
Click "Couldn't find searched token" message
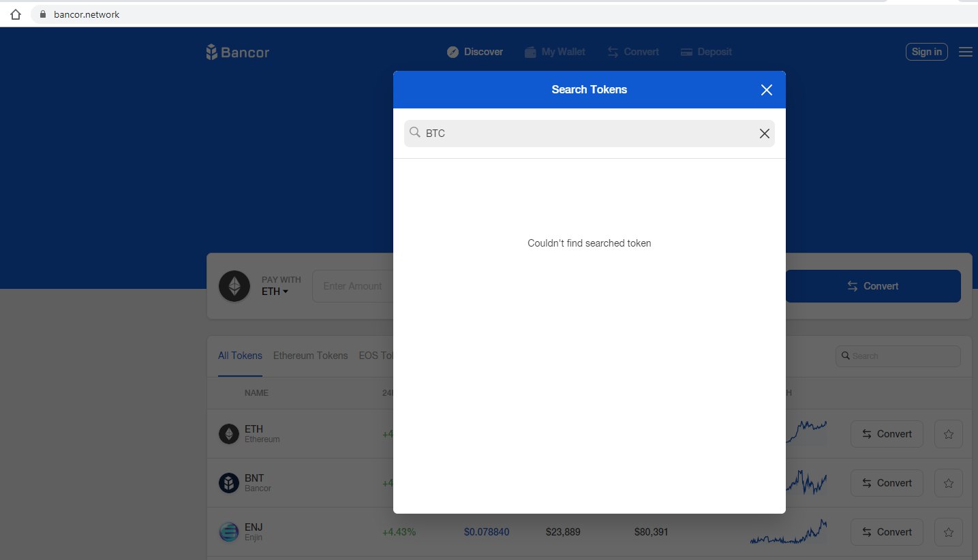point(590,243)
